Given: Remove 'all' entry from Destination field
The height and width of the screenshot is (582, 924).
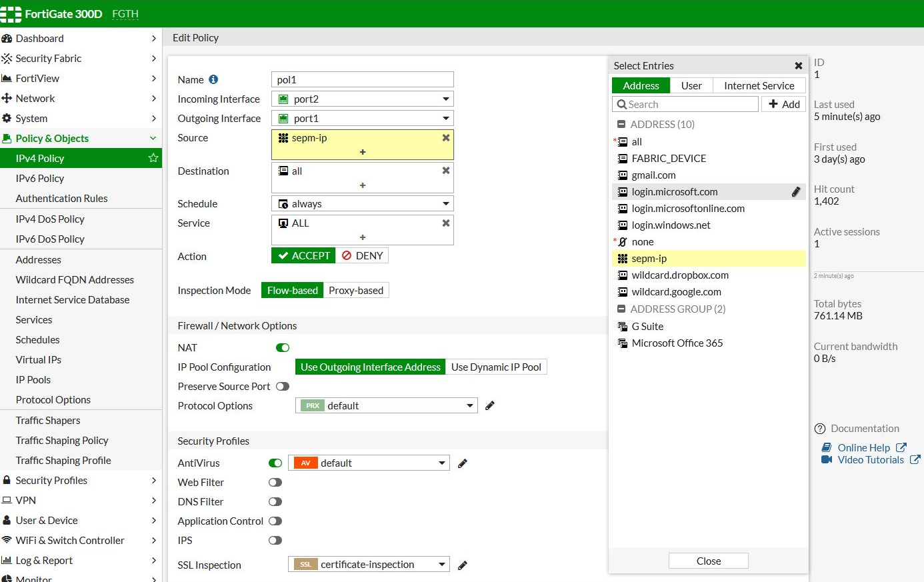Looking at the screenshot, I should point(446,171).
